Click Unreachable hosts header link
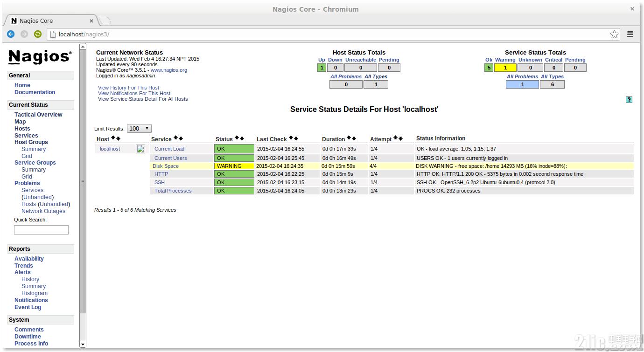 coord(361,60)
